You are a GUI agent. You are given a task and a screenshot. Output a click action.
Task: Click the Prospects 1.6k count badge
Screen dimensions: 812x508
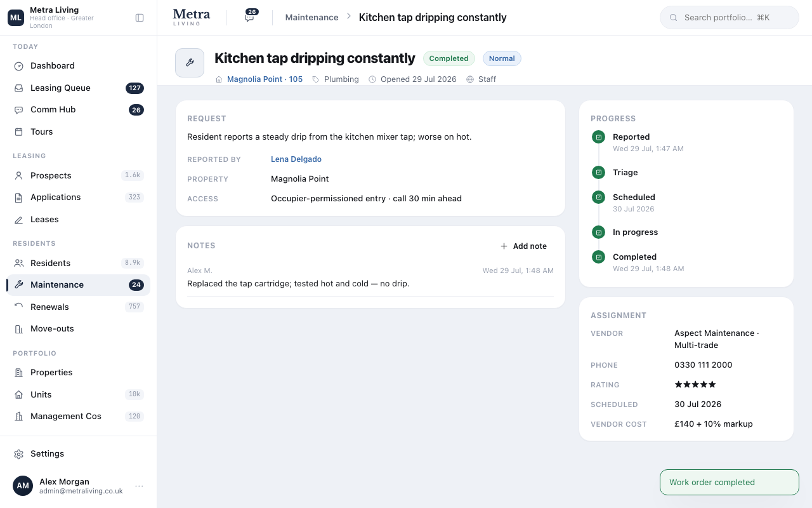(133, 176)
